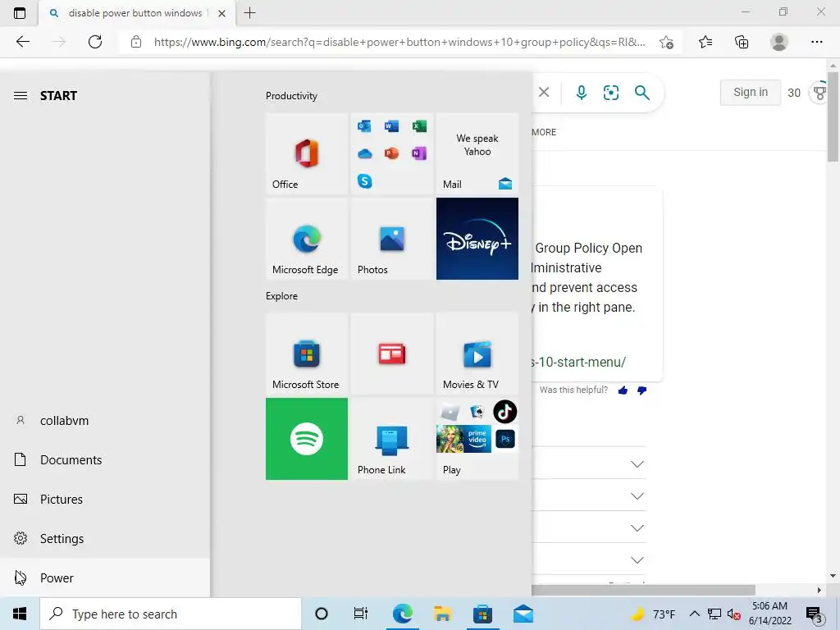840x630 pixels.
Task: Add this page to favorites
Action: click(666, 42)
